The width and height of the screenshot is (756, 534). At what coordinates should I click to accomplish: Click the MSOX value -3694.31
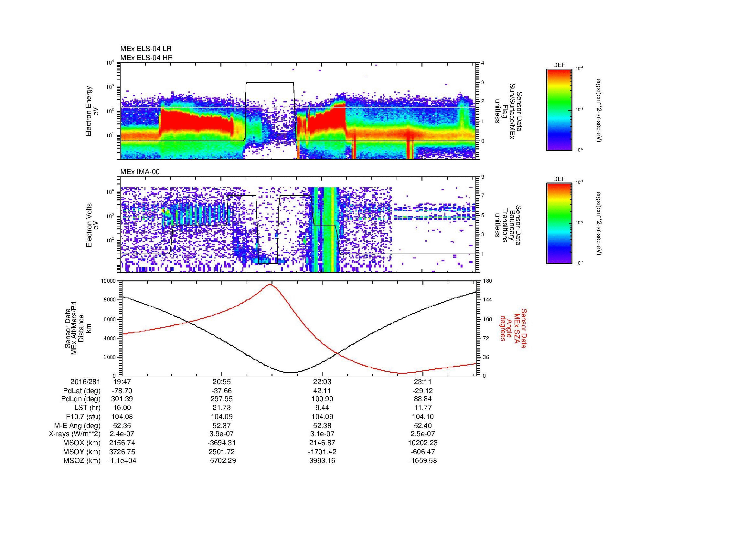point(222,443)
